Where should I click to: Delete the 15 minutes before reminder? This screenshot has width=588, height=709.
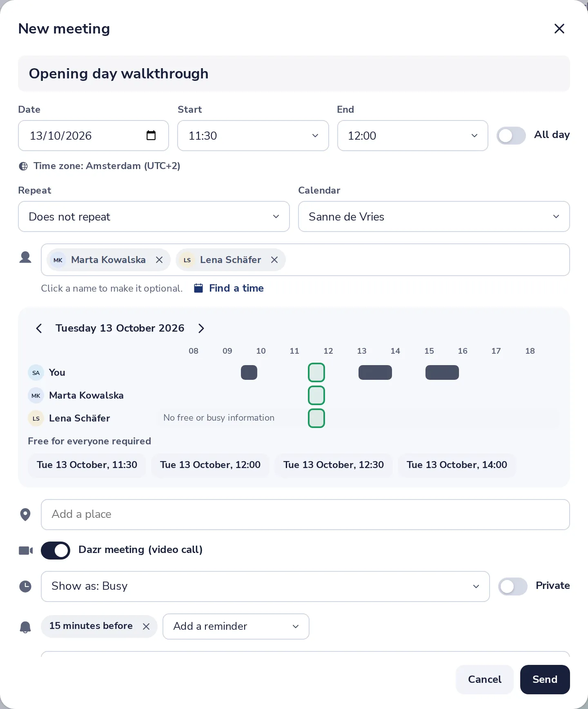pos(146,627)
